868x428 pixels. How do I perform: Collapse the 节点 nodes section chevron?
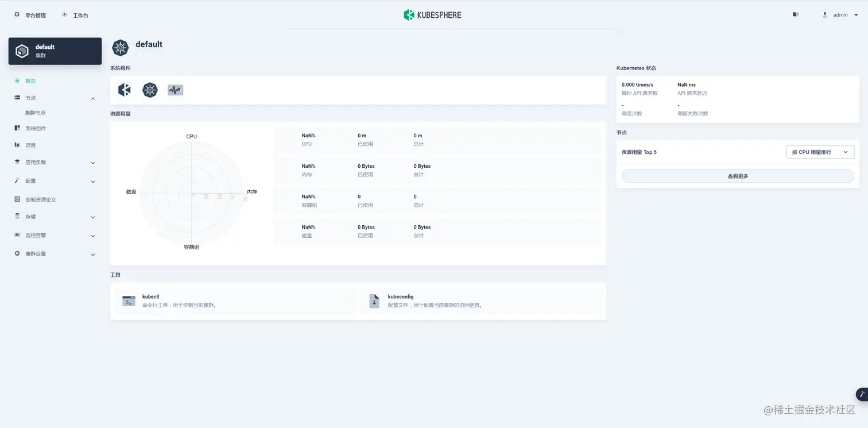93,98
